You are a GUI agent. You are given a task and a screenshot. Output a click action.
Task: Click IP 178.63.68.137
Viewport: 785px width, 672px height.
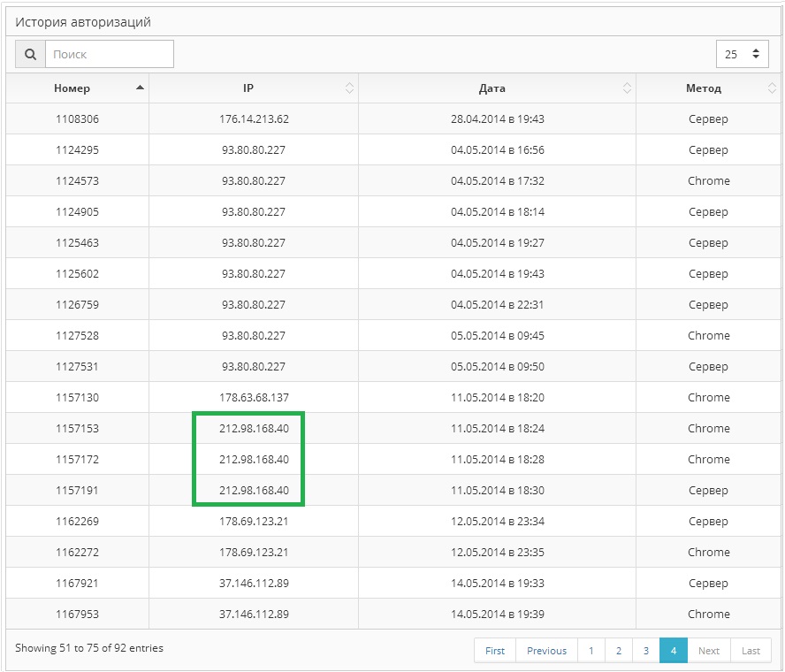(254, 398)
